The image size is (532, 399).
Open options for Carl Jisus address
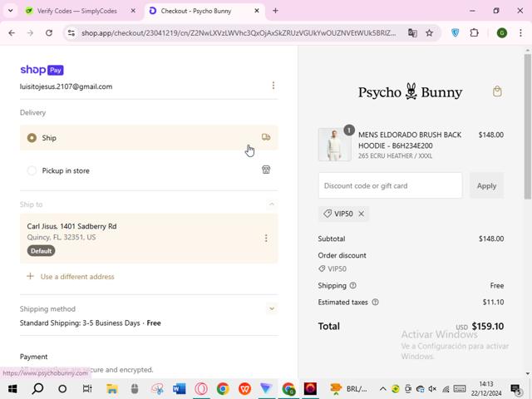266,238
